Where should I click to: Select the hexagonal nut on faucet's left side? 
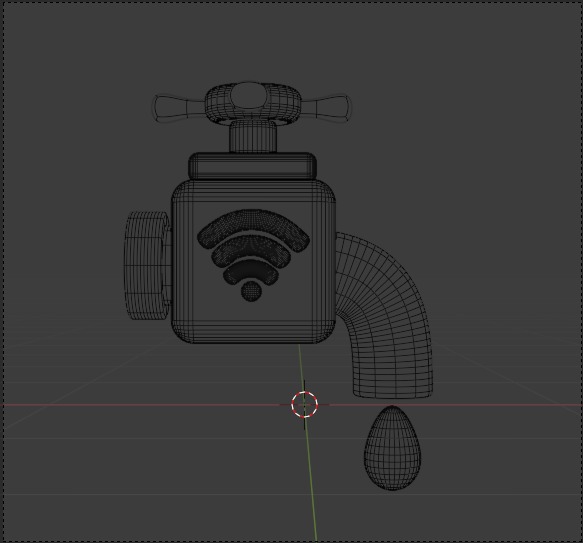coord(147,266)
